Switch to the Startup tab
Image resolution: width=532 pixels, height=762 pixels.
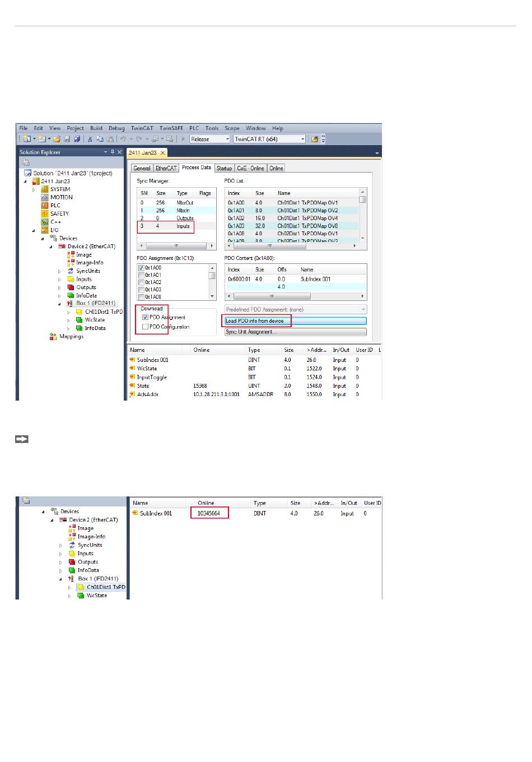(224, 168)
